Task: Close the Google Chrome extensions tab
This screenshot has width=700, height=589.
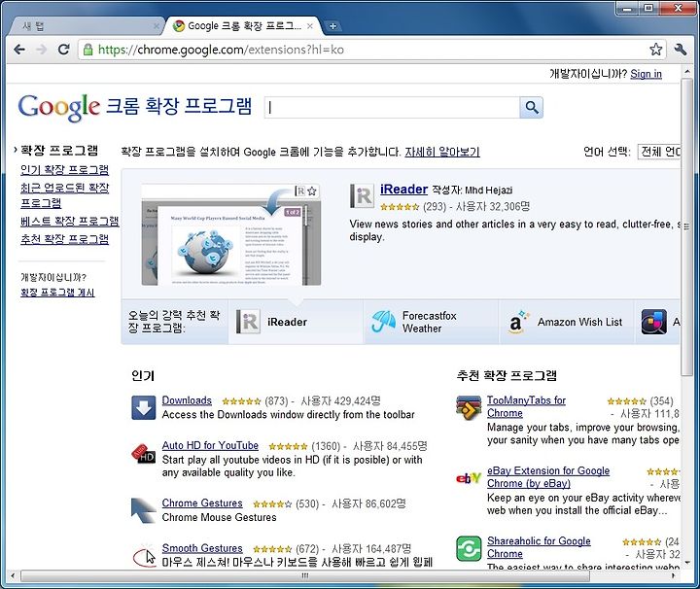Action: tap(310, 26)
